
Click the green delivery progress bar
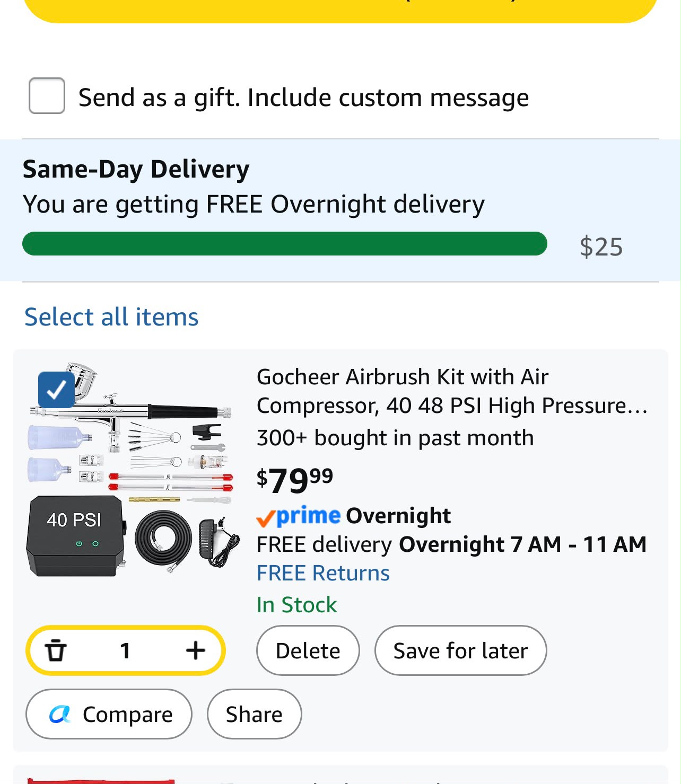coord(285,244)
